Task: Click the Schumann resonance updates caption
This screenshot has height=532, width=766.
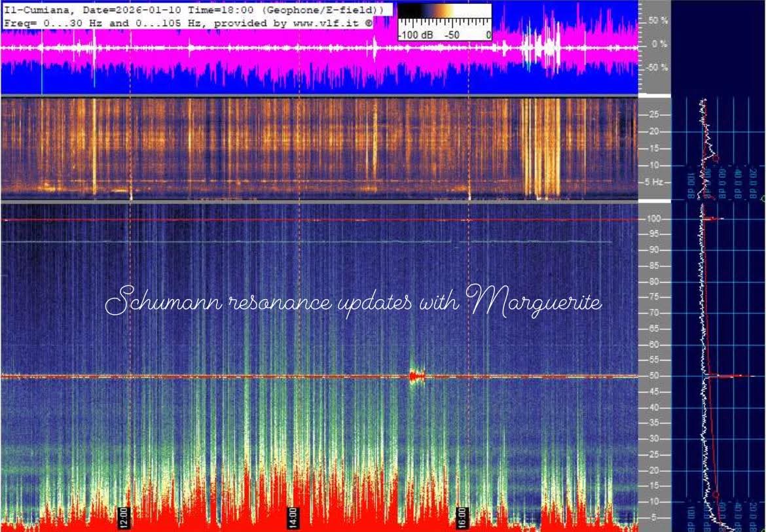Action: coord(354,303)
